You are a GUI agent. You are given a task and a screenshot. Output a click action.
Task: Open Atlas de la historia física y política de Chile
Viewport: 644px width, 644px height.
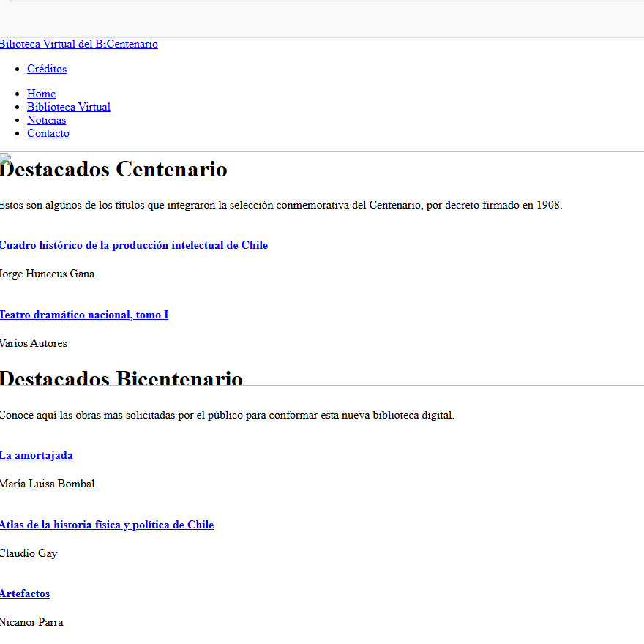coord(107,525)
